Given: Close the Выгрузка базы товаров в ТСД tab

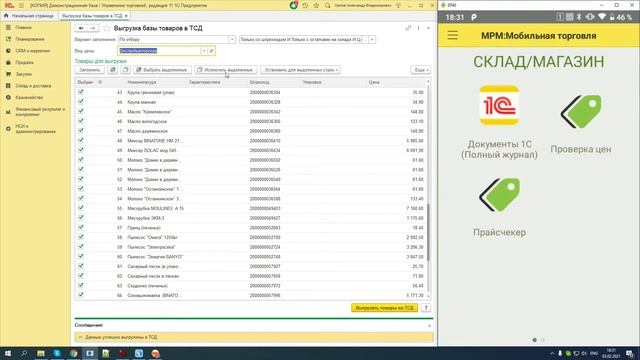Looking at the screenshot, I should (x=126, y=16).
